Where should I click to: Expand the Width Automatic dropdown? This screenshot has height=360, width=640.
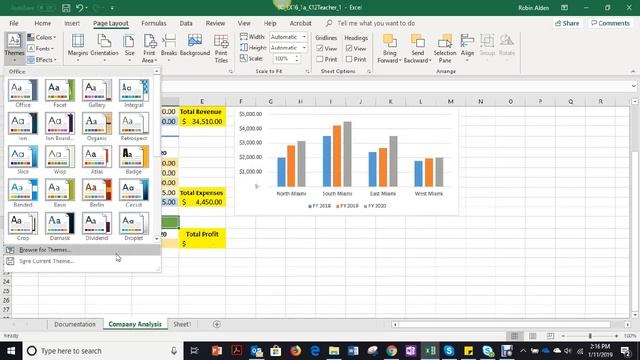click(304, 37)
